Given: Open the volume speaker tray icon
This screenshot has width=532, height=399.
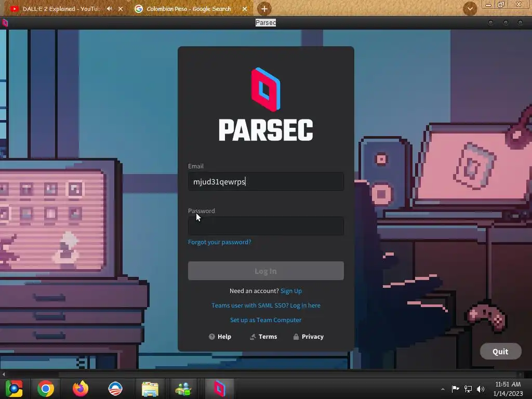Looking at the screenshot, I should point(481,389).
